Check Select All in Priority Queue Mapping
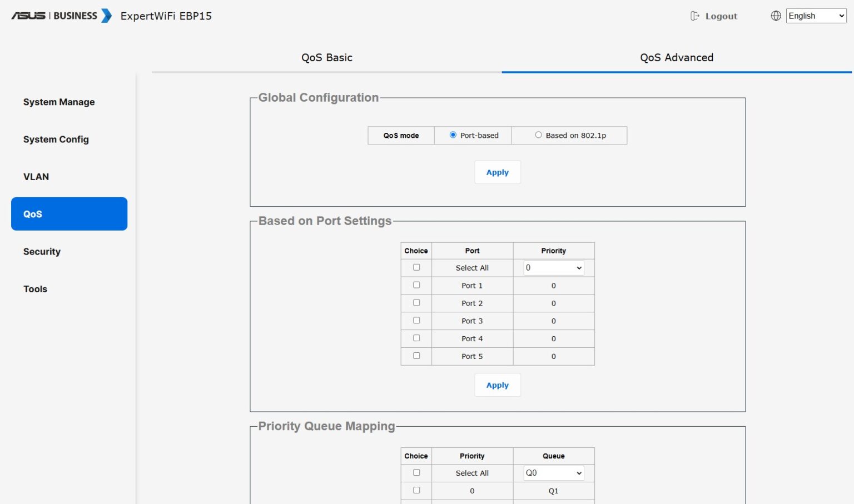 point(416,472)
